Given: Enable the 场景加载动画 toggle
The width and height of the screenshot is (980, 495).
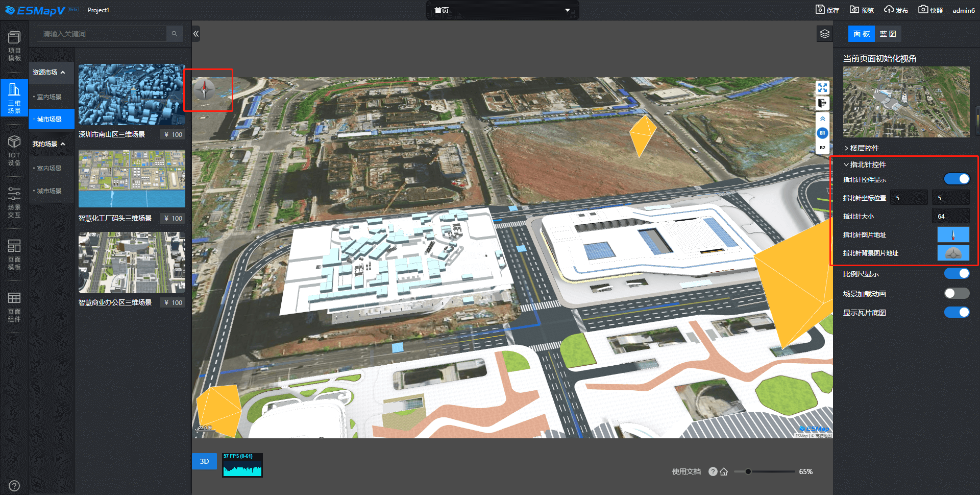Looking at the screenshot, I should coord(956,293).
